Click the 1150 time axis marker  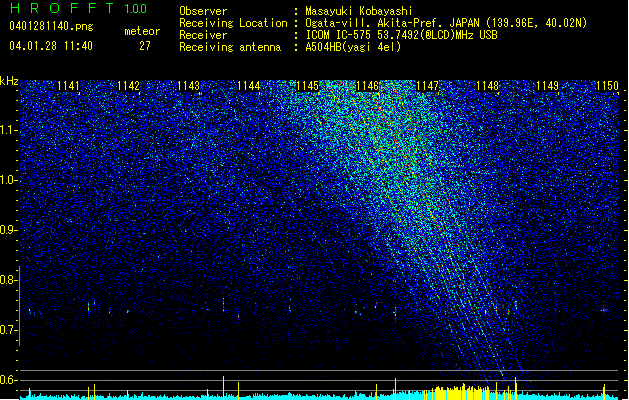point(607,86)
